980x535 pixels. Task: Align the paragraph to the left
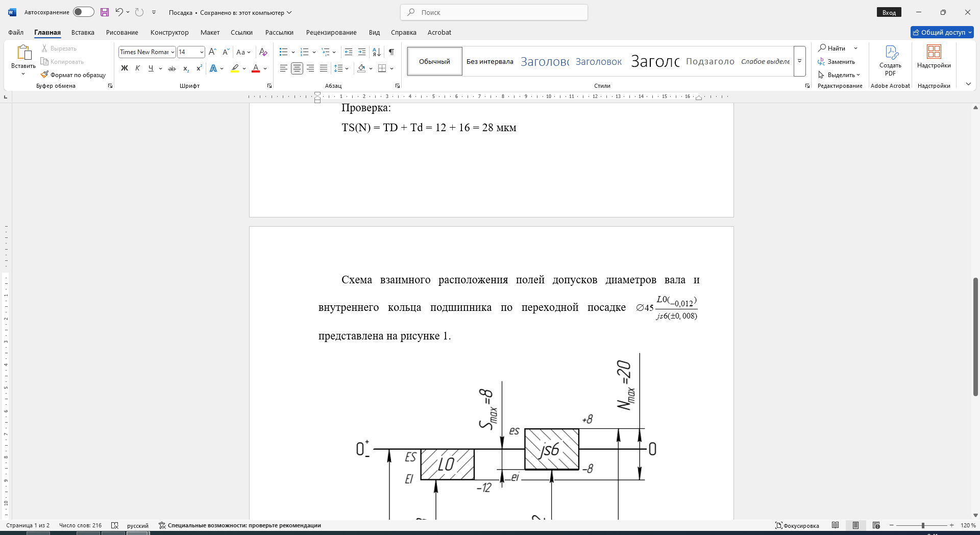[284, 68]
